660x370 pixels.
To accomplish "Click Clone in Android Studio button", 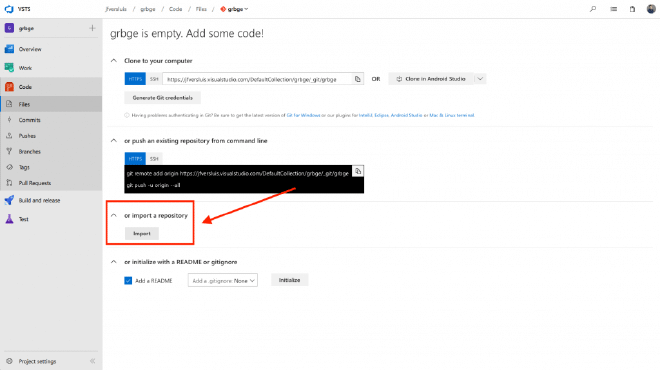I will pyautogui.click(x=431, y=79).
